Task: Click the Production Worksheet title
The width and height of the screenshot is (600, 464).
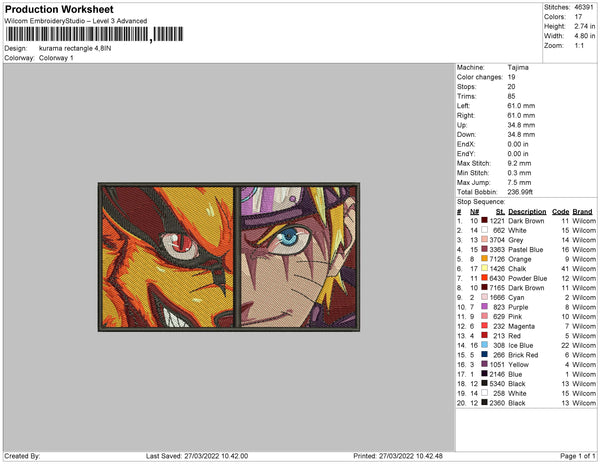Action: click(59, 10)
